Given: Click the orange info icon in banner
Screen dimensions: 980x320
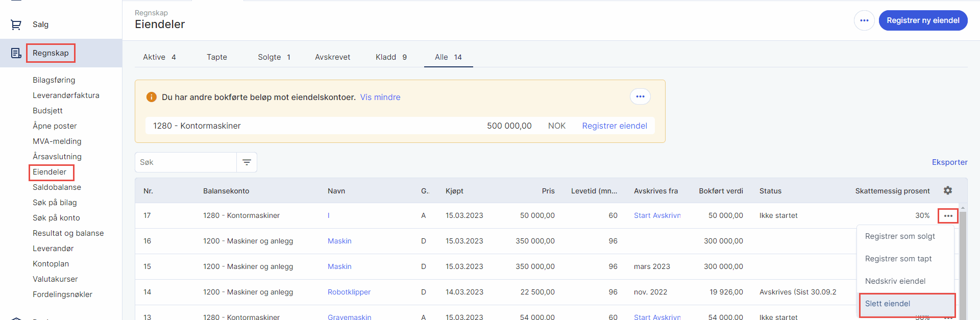Looking at the screenshot, I should tap(151, 97).
